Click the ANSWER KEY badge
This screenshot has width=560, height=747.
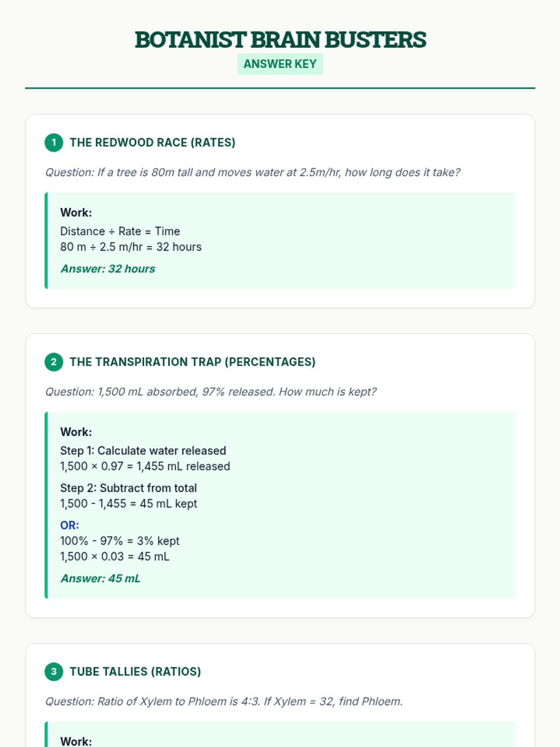click(280, 64)
